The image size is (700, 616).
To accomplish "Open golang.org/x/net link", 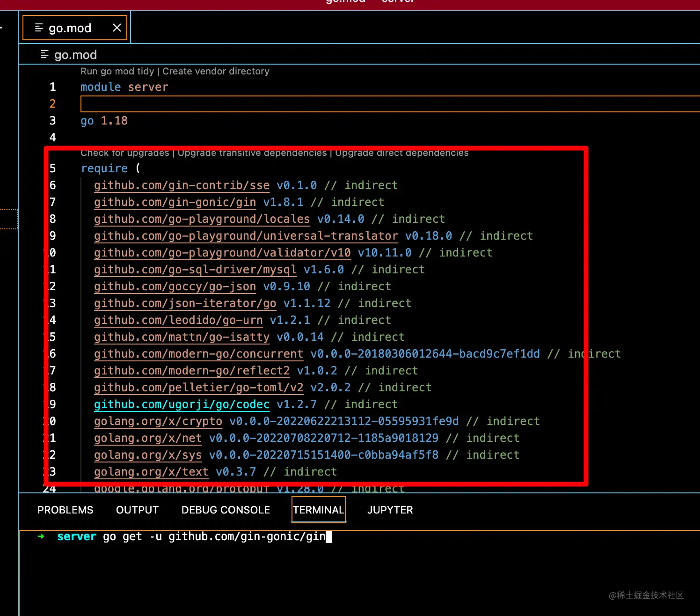I will coord(148,438).
